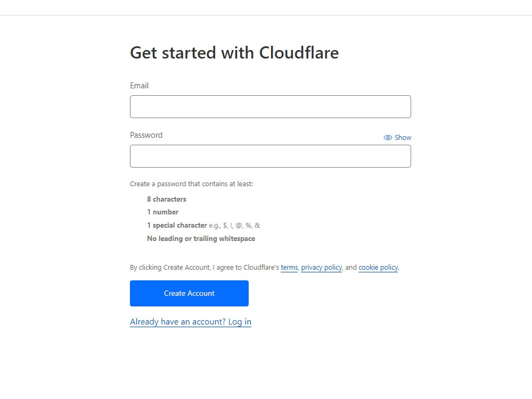Focus the Password input field
This screenshot has height=399, width=532.
271,156
